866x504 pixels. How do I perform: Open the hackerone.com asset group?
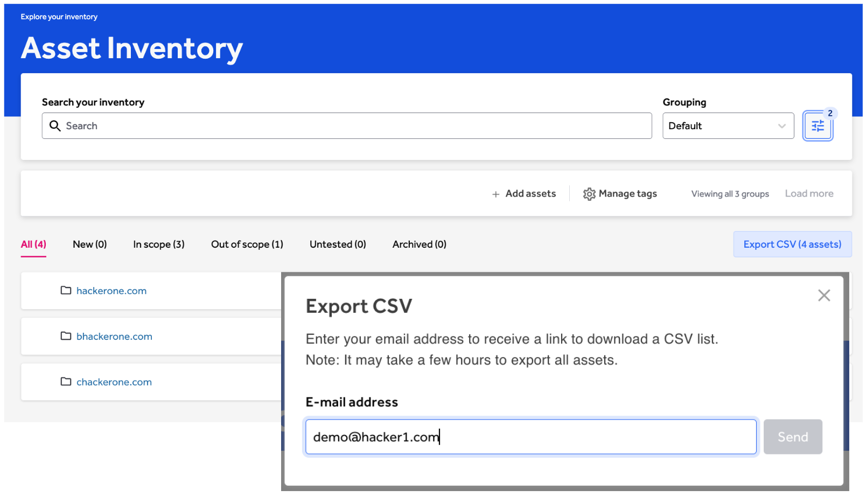[111, 291]
